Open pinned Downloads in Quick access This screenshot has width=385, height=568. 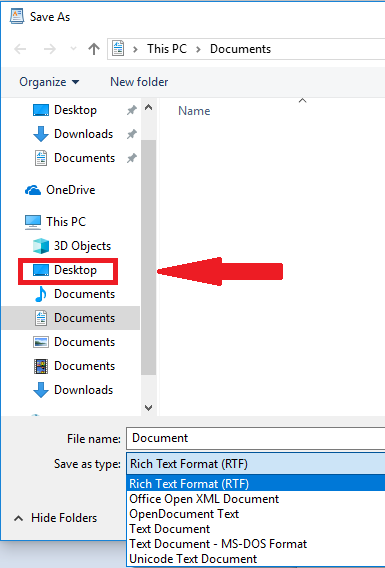click(83, 134)
